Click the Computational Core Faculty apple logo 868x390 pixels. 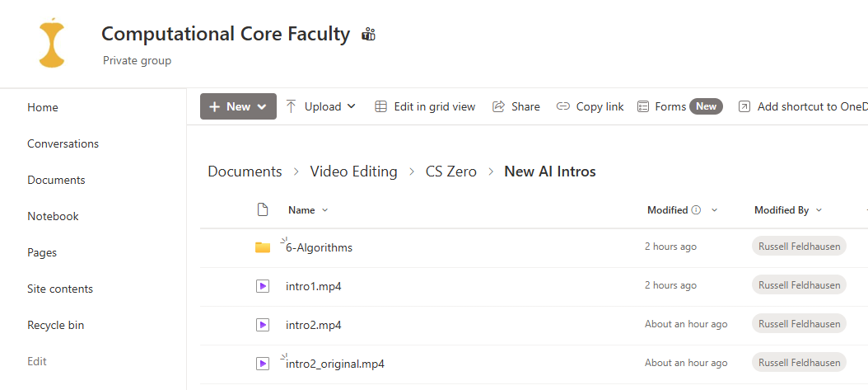point(52,43)
